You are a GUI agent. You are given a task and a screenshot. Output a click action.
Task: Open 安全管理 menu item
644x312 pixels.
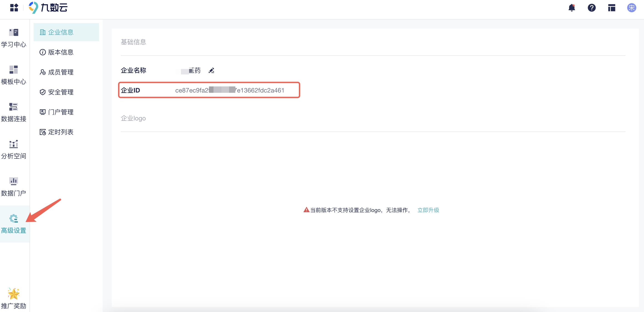coord(61,92)
